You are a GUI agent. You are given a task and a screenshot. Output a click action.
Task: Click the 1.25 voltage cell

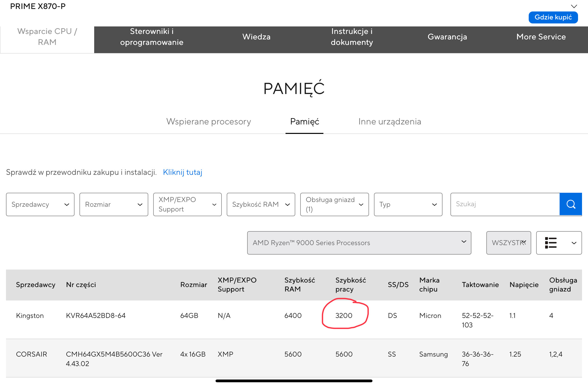515,354
